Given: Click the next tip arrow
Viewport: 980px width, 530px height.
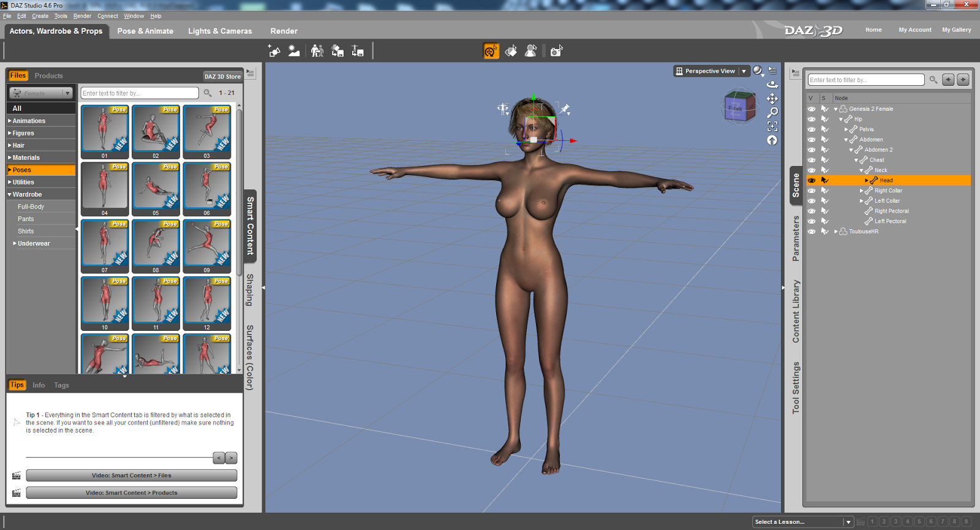Looking at the screenshot, I should (x=231, y=458).
